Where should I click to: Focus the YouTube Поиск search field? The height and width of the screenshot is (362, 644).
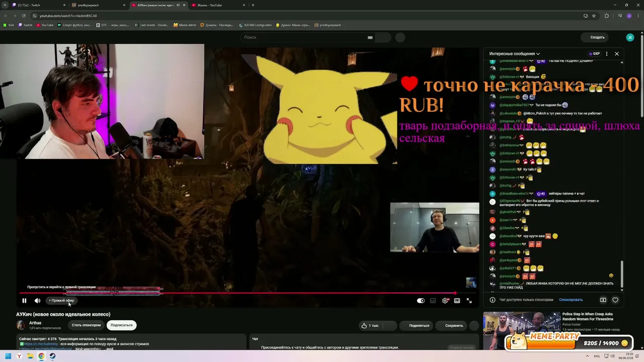[307, 37]
